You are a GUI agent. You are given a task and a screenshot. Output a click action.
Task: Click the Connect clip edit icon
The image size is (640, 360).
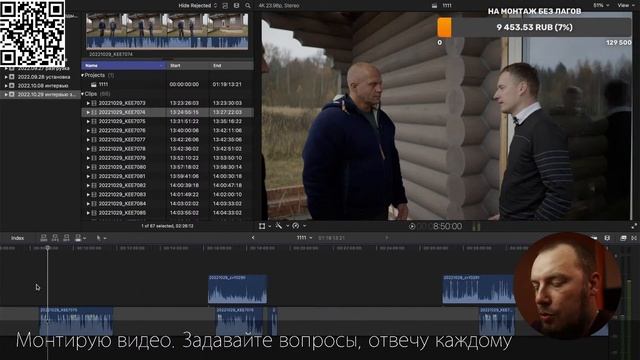click(x=43, y=238)
